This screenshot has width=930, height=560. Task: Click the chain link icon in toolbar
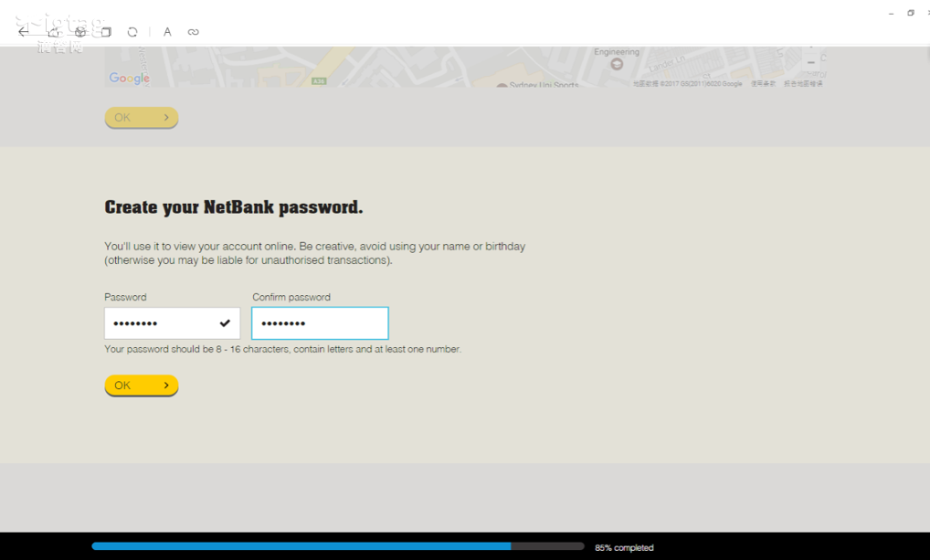point(194,32)
